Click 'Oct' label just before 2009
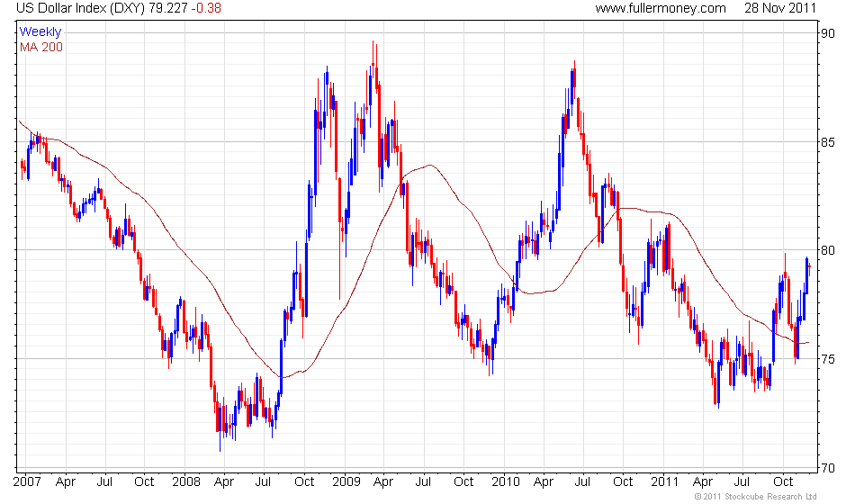Viewport: 864px width, 504px height. pyautogui.click(x=304, y=482)
